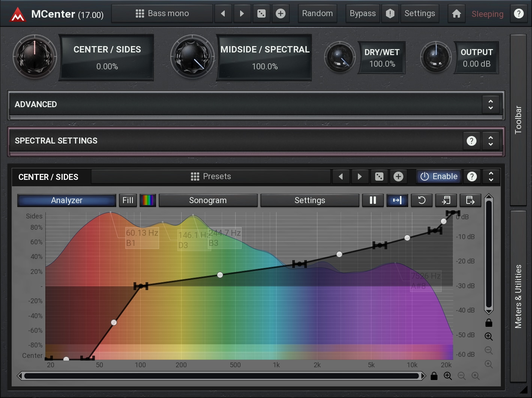Reset the graph with the undo arrow icon
Image resolution: width=532 pixels, height=398 pixels.
coord(421,200)
